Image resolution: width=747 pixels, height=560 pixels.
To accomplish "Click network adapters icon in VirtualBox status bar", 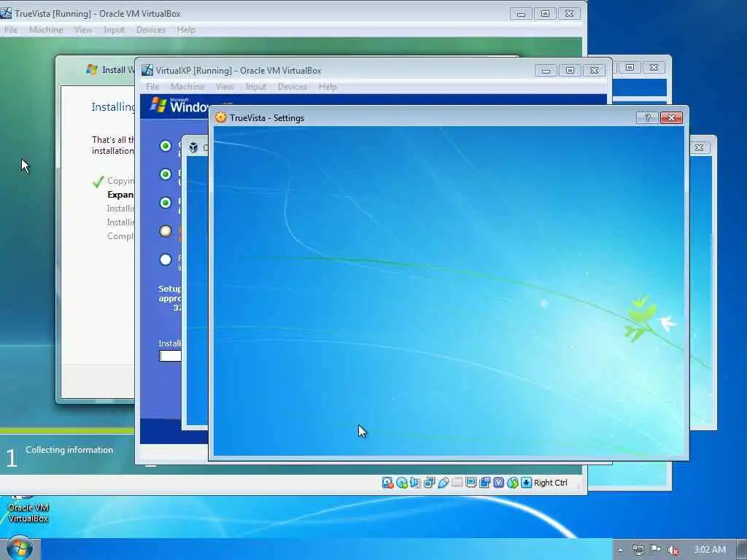I will 429,483.
